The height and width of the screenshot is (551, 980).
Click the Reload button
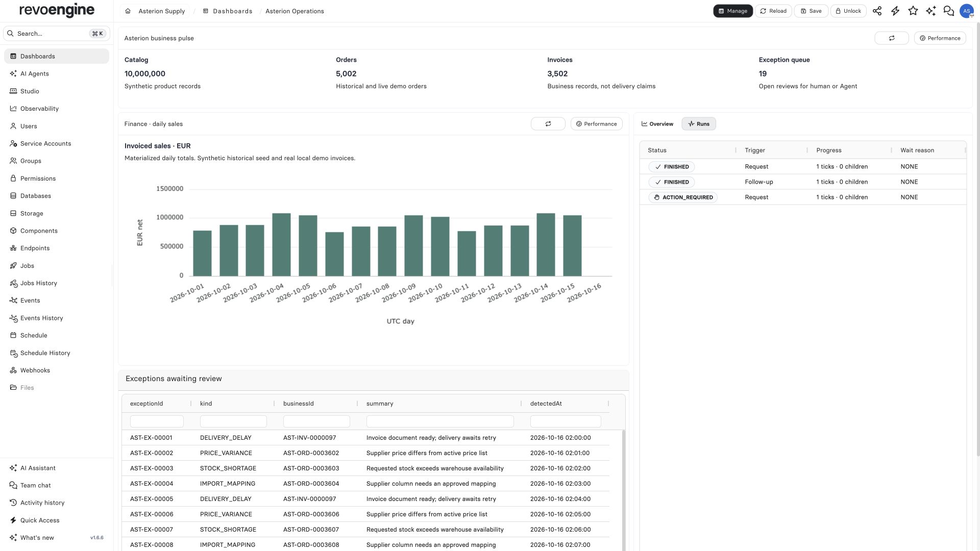(x=773, y=11)
